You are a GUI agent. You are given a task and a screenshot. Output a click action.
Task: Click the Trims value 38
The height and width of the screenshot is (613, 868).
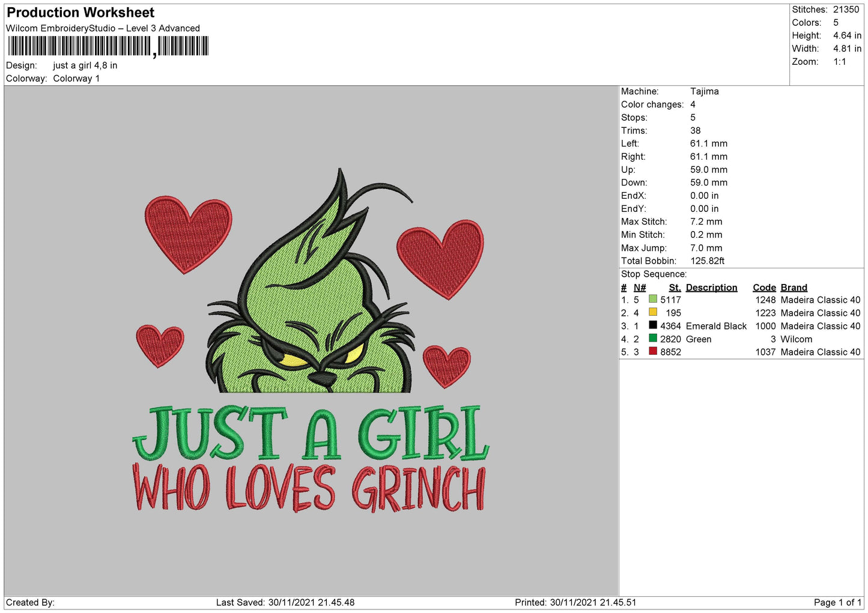pyautogui.click(x=695, y=130)
